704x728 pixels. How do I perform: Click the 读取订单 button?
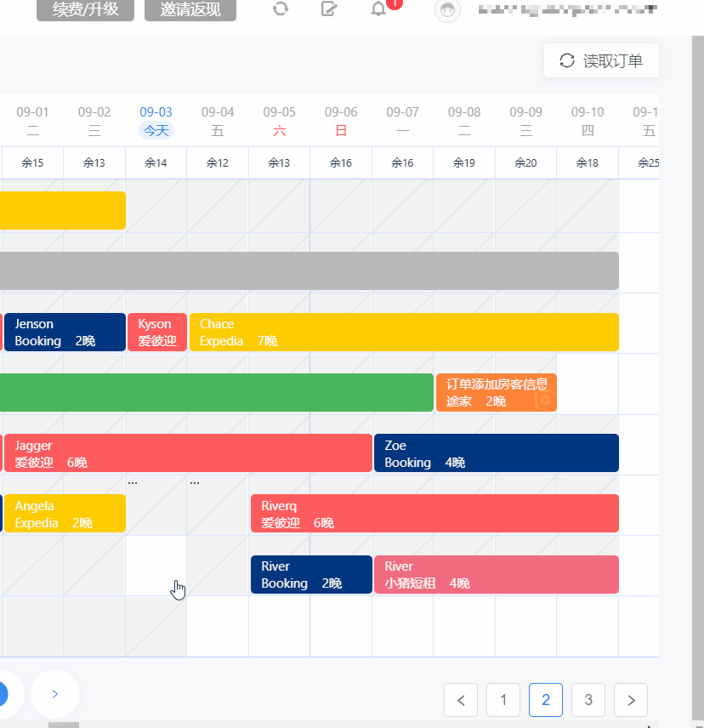click(601, 60)
